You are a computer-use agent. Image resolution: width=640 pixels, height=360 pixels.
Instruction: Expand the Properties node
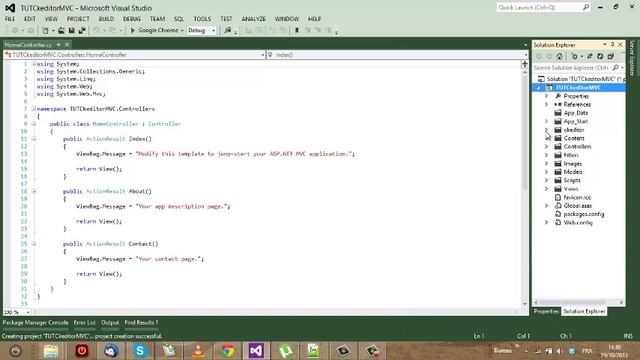coord(547,96)
